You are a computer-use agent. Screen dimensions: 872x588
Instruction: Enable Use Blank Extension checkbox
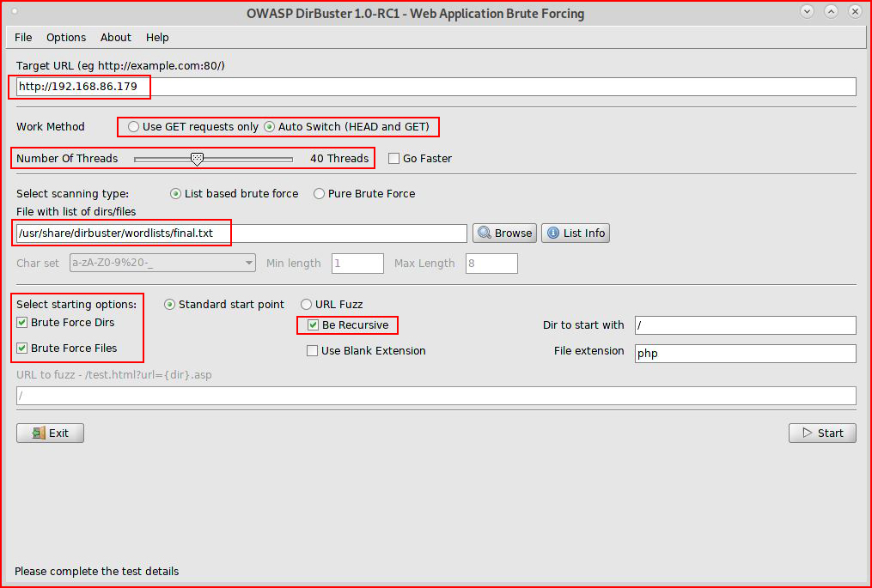coord(313,351)
